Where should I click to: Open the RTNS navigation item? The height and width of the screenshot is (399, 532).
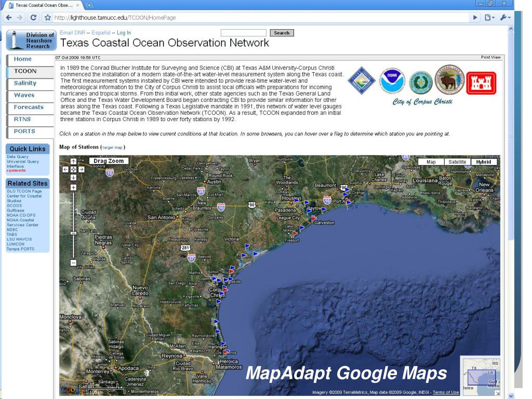pyautogui.click(x=22, y=119)
